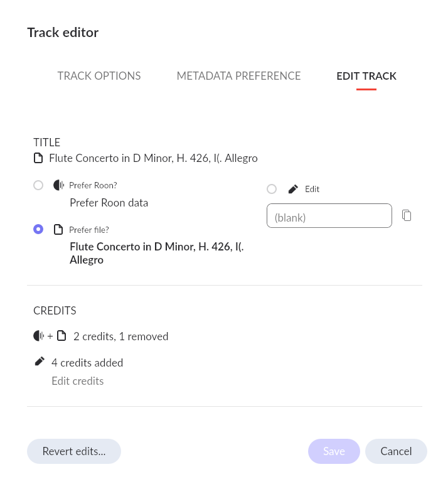Open the Edit credits link
The height and width of the screenshot is (489, 448).
click(78, 381)
